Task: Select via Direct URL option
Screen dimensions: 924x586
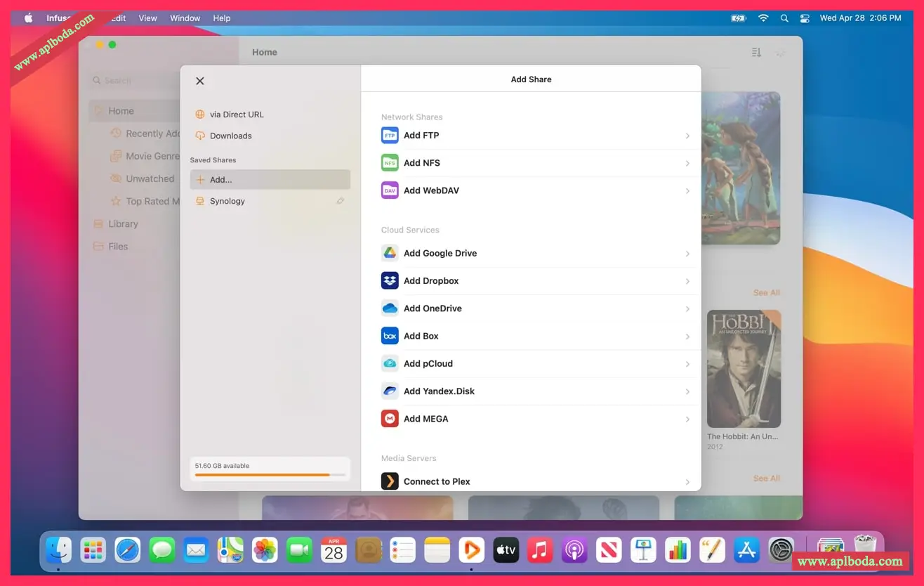Action: pyautogui.click(x=237, y=115)
